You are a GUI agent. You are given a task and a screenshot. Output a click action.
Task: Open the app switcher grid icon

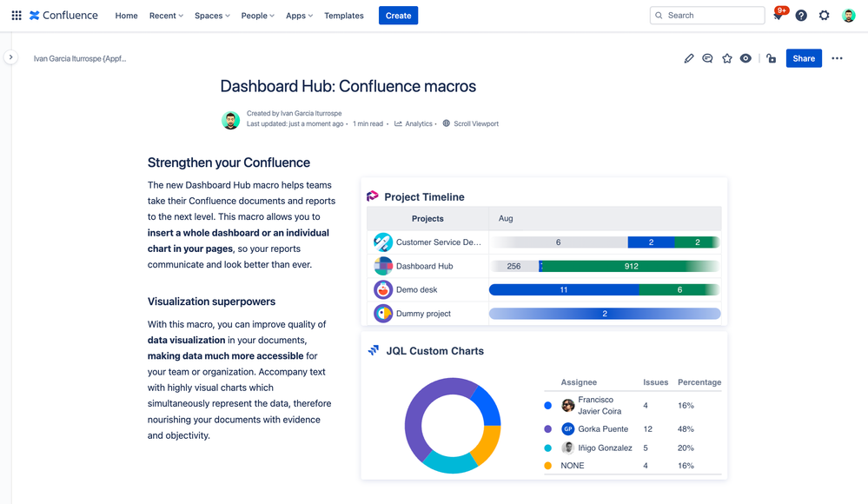point(17,16)
